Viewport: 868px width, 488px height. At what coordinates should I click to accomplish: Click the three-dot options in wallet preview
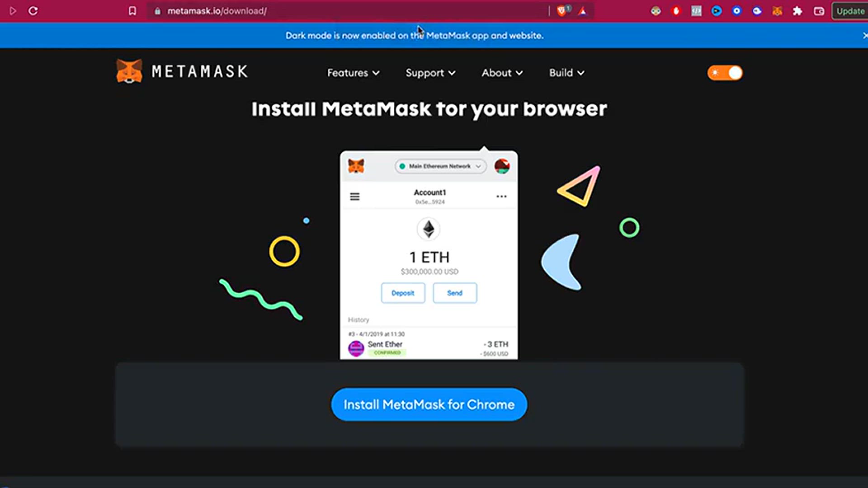click(x=501, y=196)
